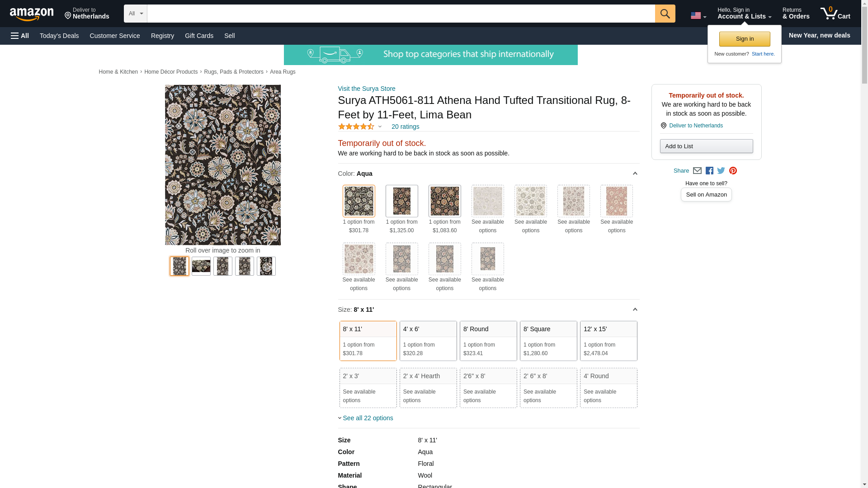
Task: Open the All hamburger menu
Action: [20, 36]
